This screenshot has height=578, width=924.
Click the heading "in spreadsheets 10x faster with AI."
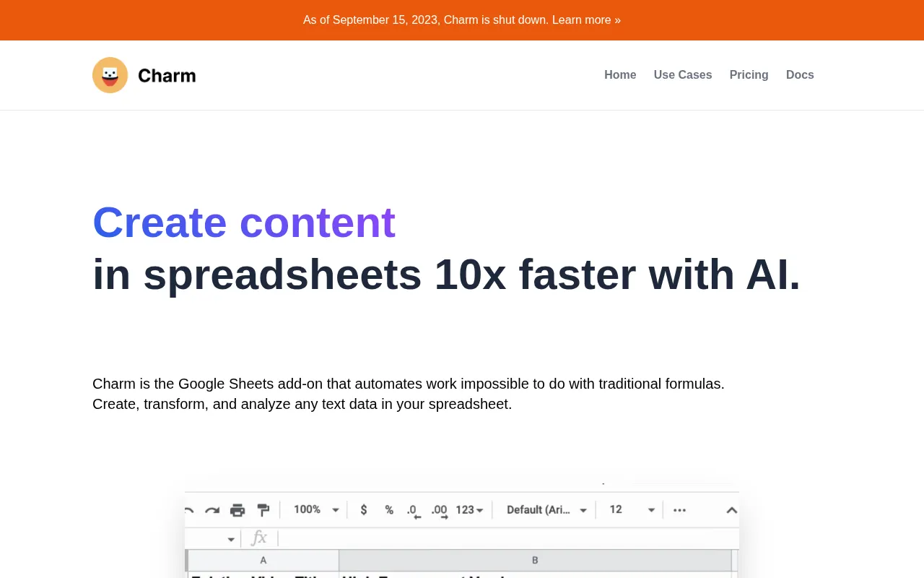click(447, 275)
